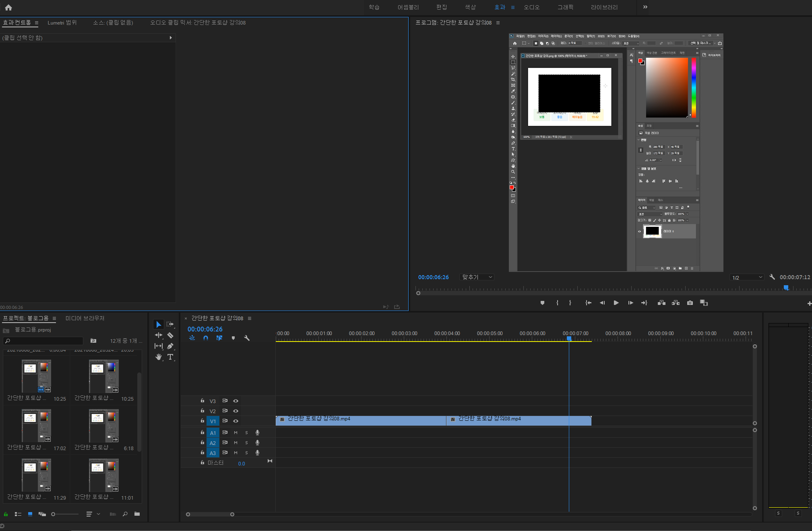This screenshot has height=531, width=812.
Task: Select the Ripple Edit tool
Action: (159, 335)
